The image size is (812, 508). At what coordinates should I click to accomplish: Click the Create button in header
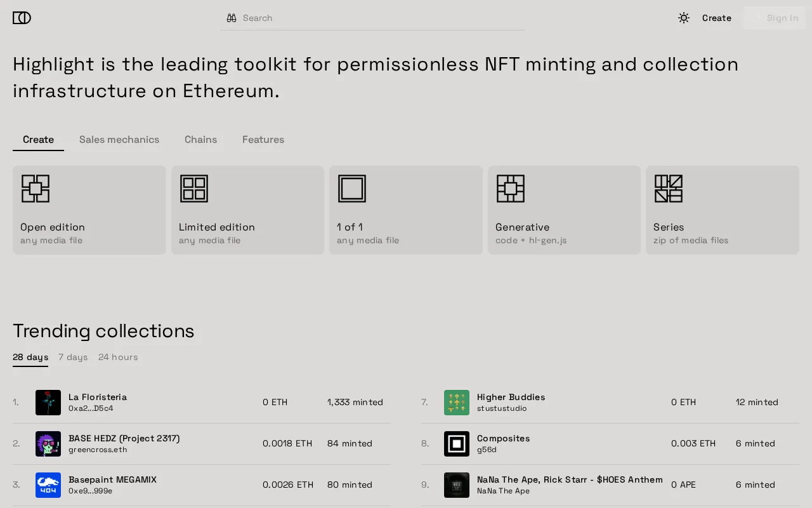pos(717,18)
